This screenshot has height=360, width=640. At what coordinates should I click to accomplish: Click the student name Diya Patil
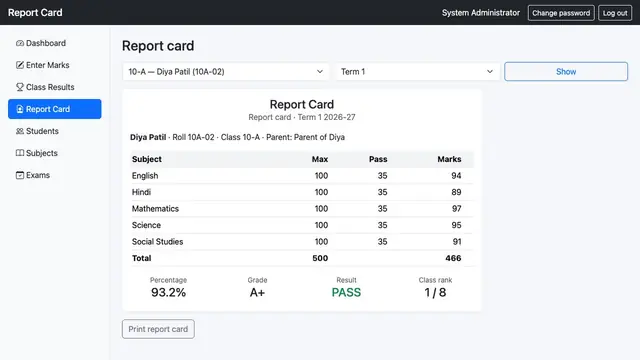pyautogui.click(x=148, y=137)
